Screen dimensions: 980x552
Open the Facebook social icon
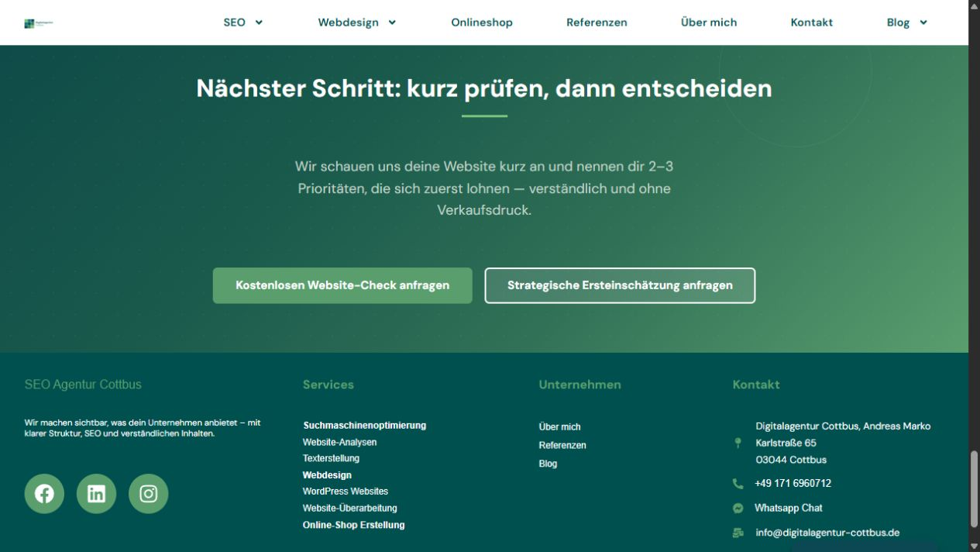click(44, 494)
